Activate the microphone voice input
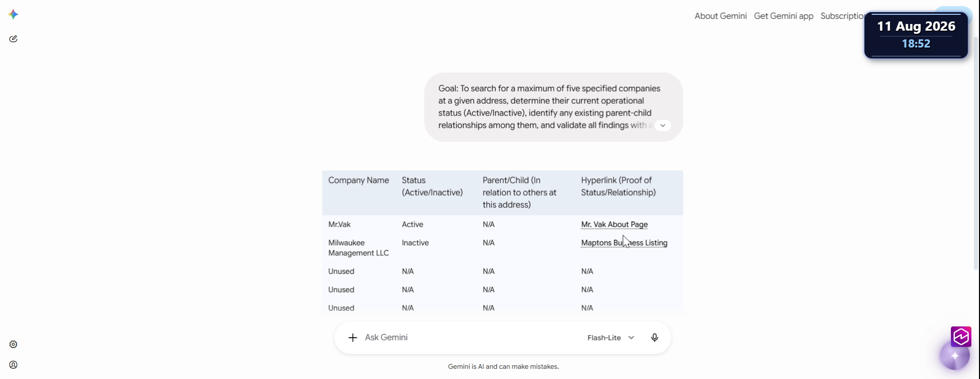This screenshot has width=980, height=379. coord(655,338)
